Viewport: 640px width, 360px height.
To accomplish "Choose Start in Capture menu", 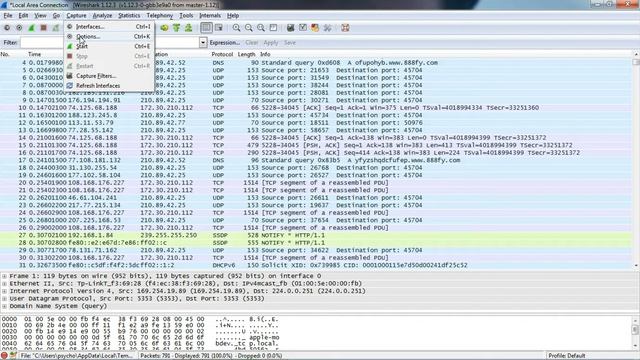I will pos(109,46).
